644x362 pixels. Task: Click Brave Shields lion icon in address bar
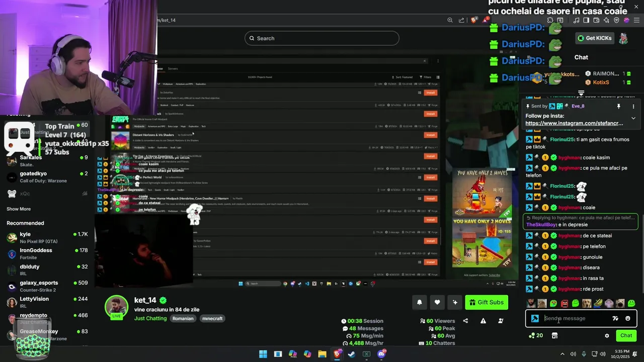tap(473, 20)
